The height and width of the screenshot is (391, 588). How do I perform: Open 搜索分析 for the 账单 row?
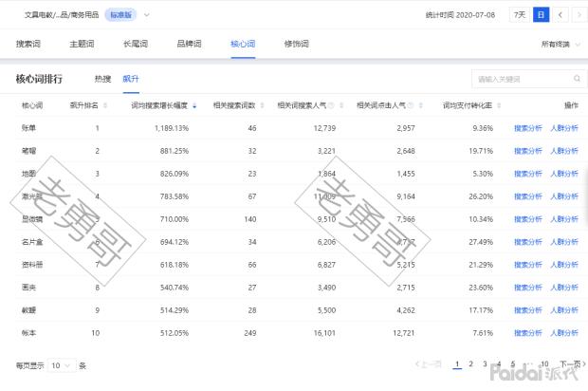[528, 128]
